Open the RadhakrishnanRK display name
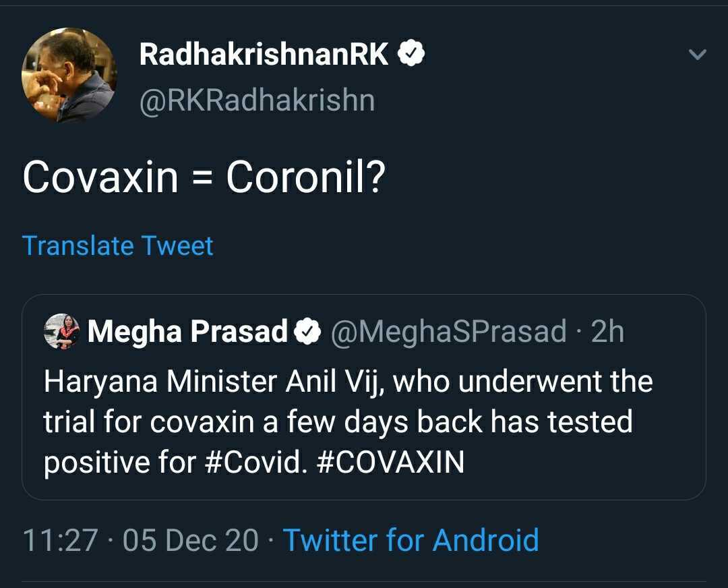This screenshot has height=588, width=728. point(264,55)
